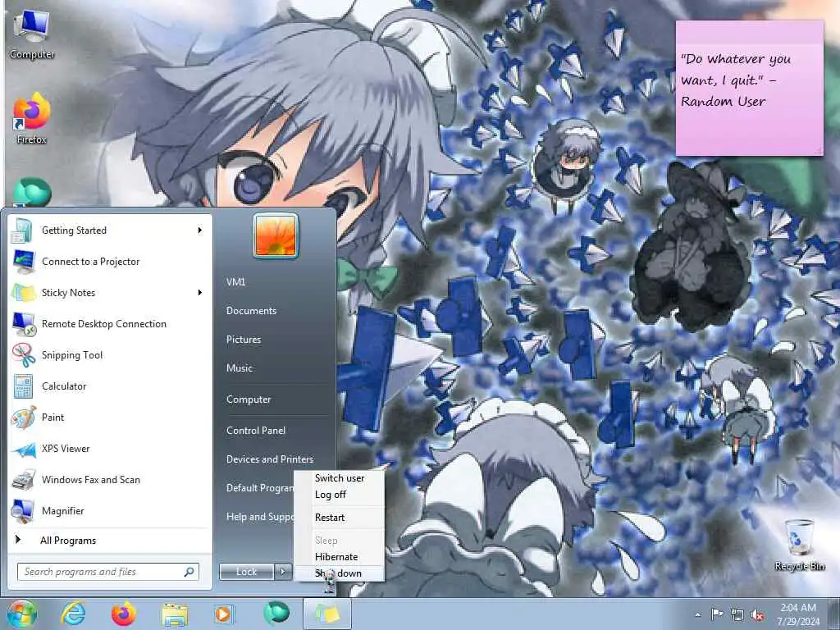Click the Magnifier icon in Start menu
840x630 pixels.
tap(23, 511)
